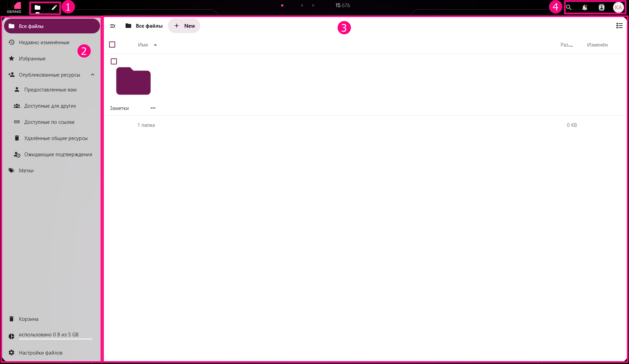Sort by Изменён column header

[x=597, y=45]
